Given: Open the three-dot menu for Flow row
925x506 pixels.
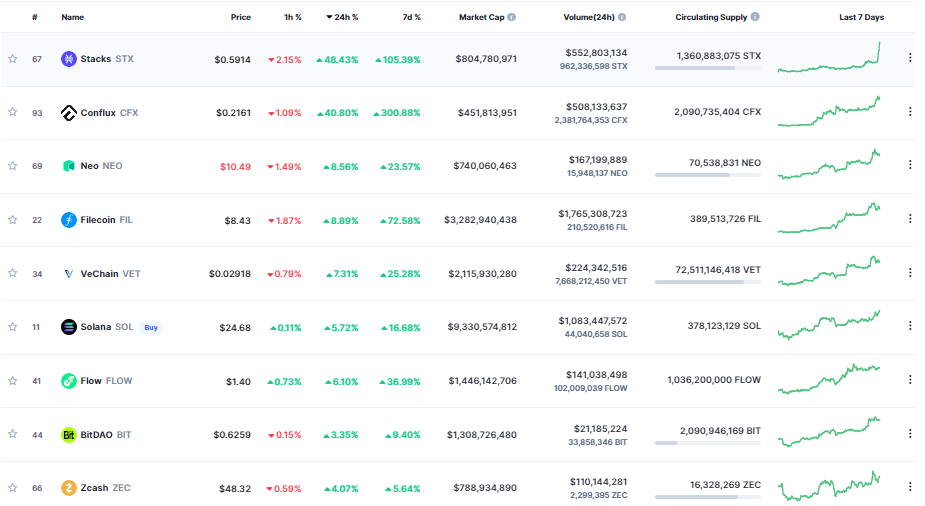Looking at the screenshot, I should (x=910, y=380).
